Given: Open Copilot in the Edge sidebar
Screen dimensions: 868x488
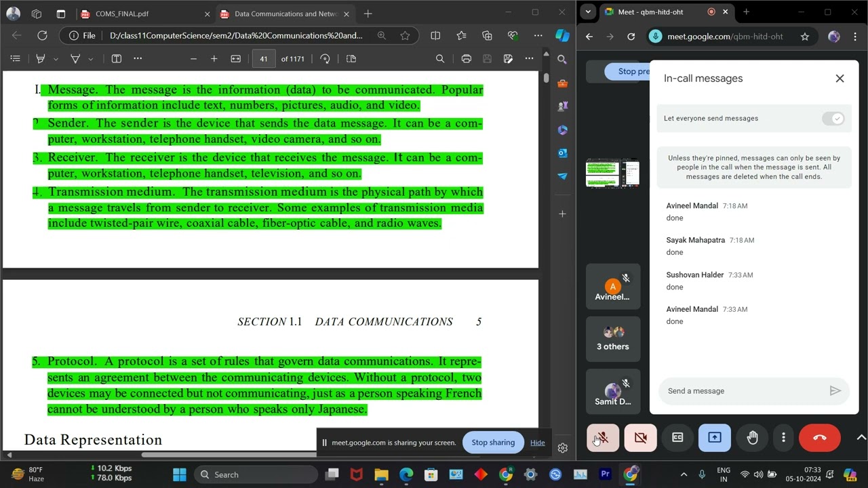Looking at the screenshot, I should [x=562, y=35].
